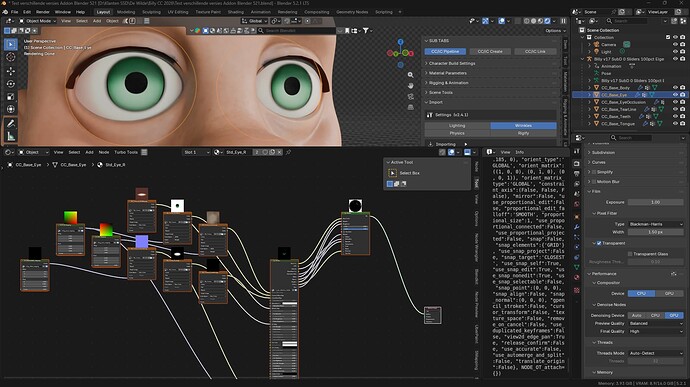Viewport: 690px width, 387px height.
Task: Click the Std_Eye_R material name field
Action: point(238,152)
